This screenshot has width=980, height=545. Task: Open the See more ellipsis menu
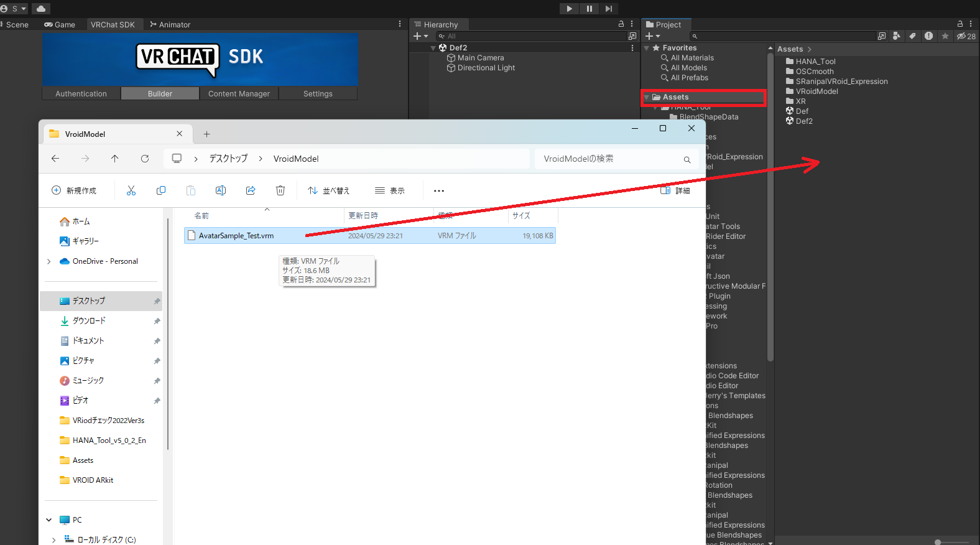(x=439, y=190)
